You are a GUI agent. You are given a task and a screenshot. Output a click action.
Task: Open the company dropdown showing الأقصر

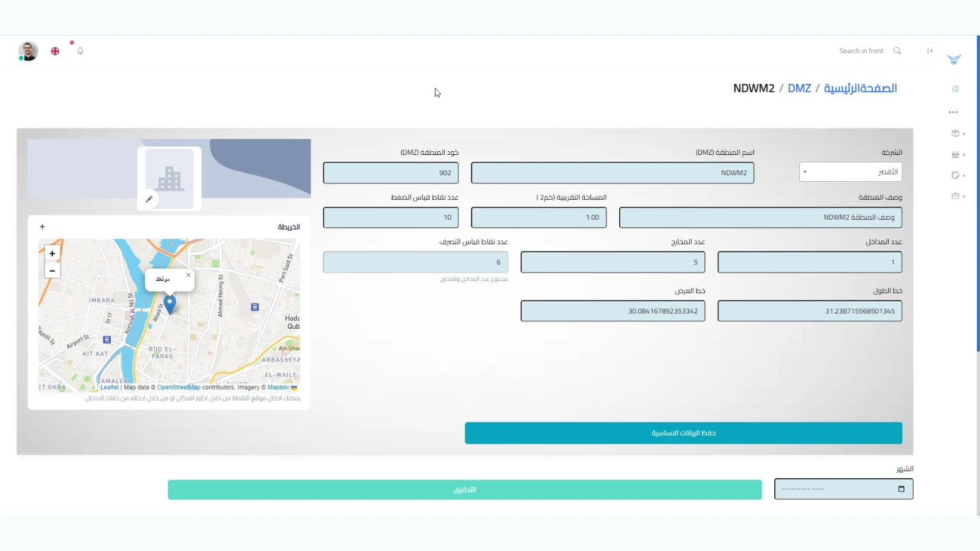click(851, 172)
